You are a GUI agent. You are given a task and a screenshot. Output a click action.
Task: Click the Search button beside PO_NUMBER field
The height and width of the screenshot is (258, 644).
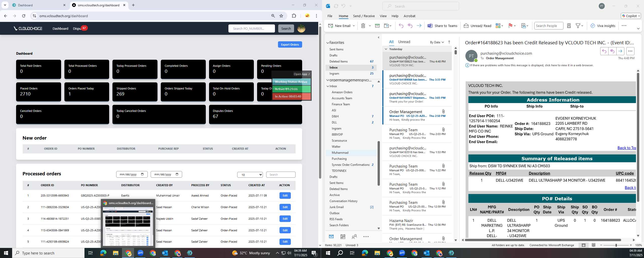click(286, 28)
